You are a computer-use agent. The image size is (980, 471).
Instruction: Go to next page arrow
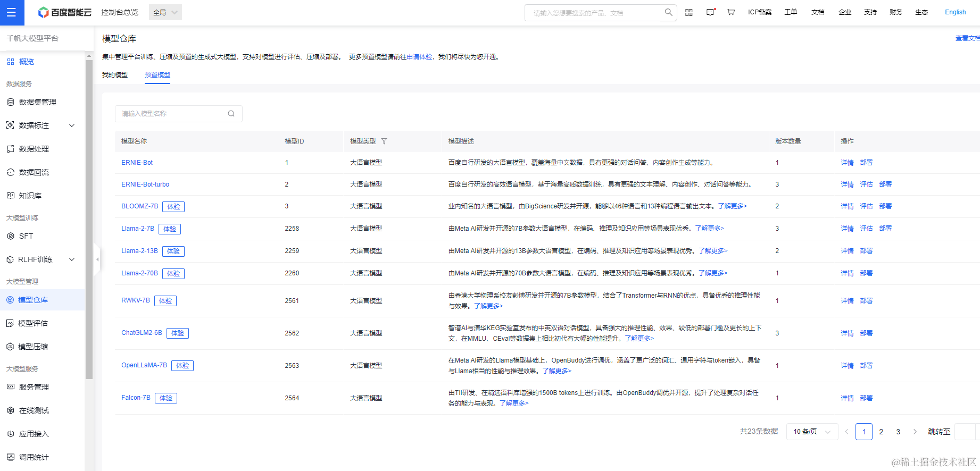(x=915, y=432)
